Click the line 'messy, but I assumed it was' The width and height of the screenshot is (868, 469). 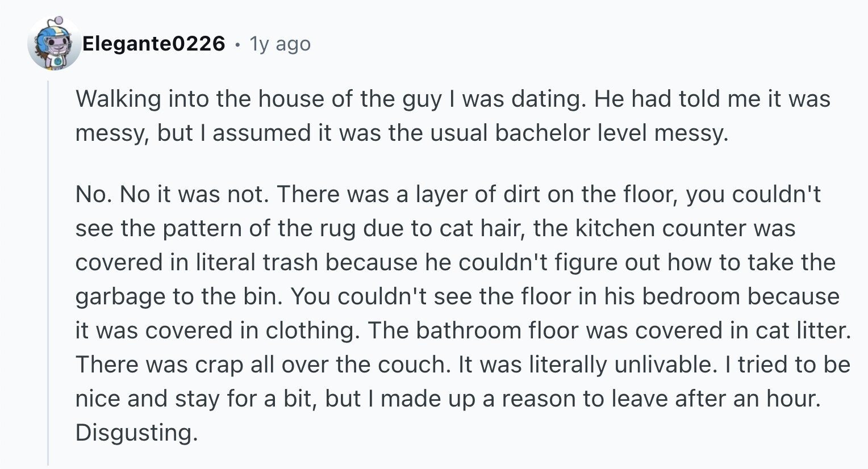click(x=401, y=133)
